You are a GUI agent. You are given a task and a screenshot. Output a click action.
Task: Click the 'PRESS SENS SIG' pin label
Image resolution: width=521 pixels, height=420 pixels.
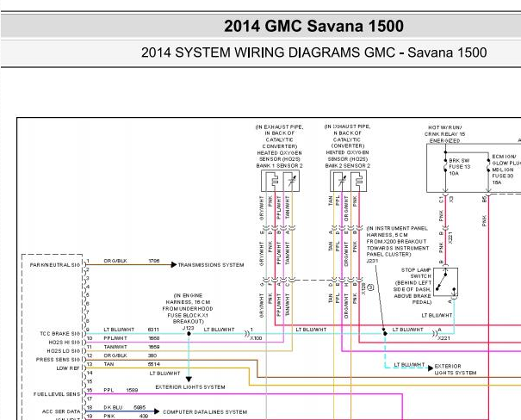pos(59,360)
